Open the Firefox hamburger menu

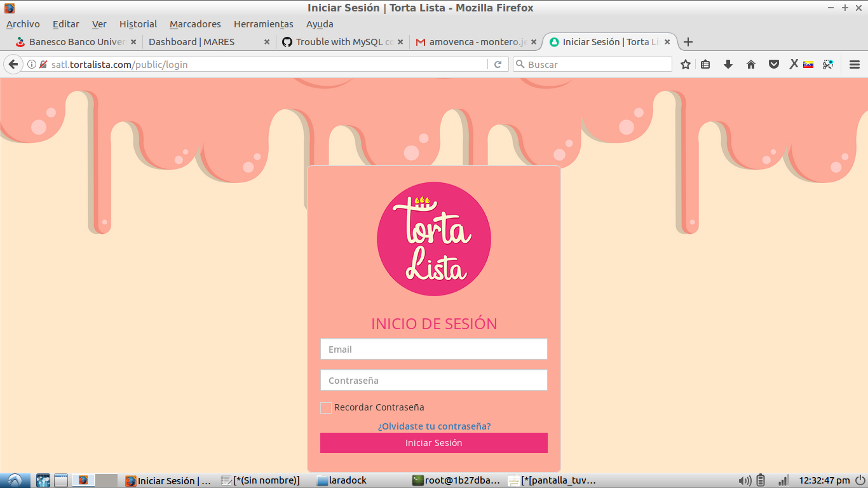[x=855, y=64]
